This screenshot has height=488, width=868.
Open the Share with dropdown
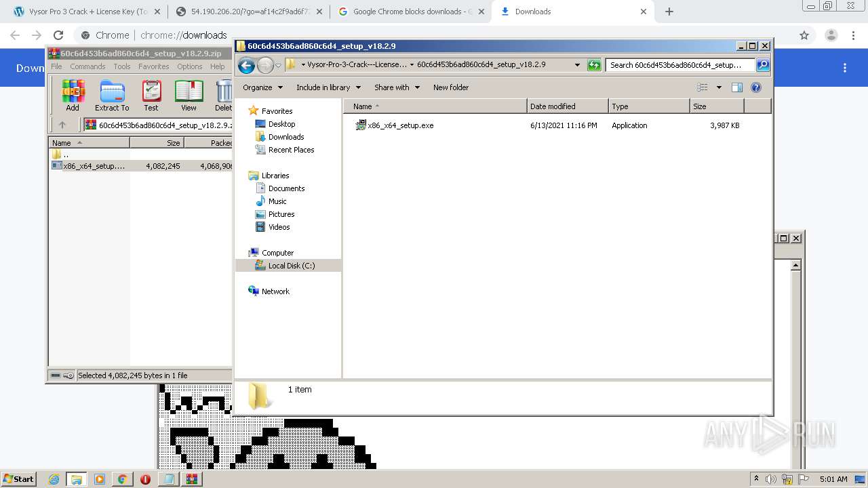397,87
